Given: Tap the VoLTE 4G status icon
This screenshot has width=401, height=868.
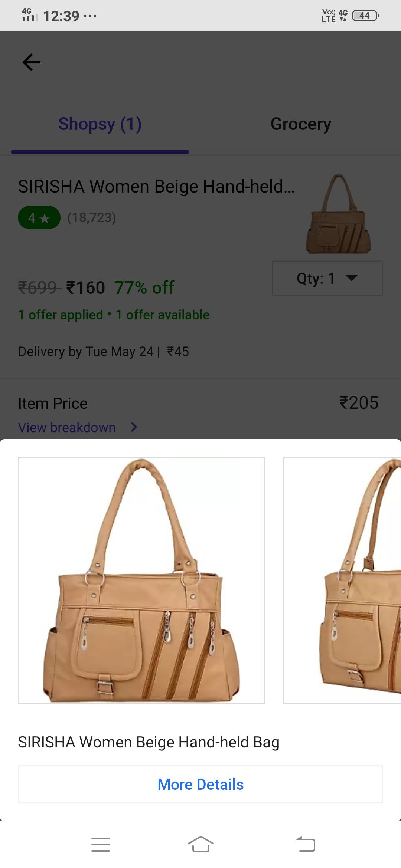Looking at the screenshot, I should pos(334,16).
